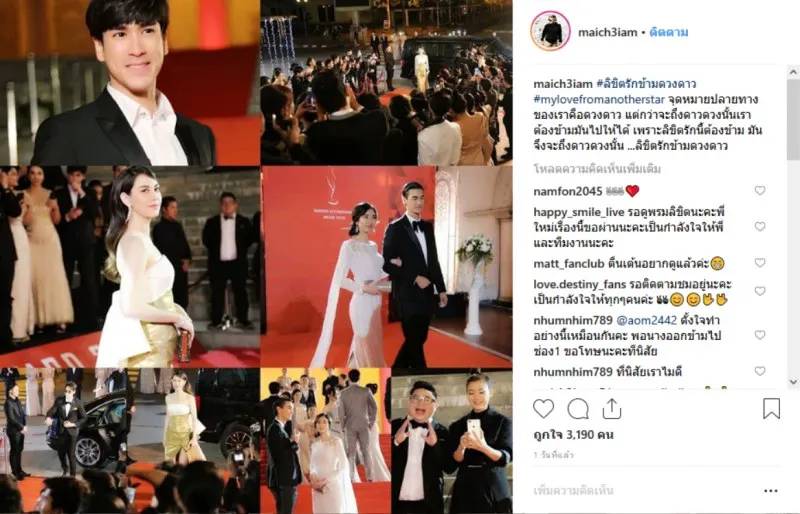Like namfon2045's comment
This screenshot has width=800, height=514.
pyautogui.click(x=760, y=190)
